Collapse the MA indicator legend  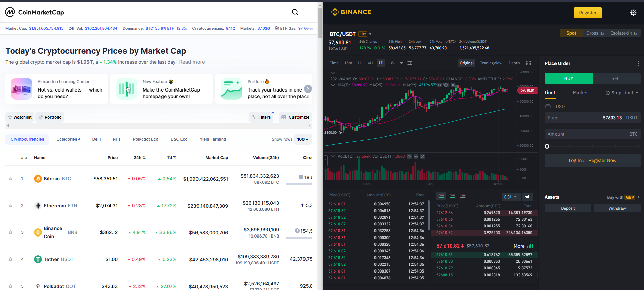click(x=333, y=85)
